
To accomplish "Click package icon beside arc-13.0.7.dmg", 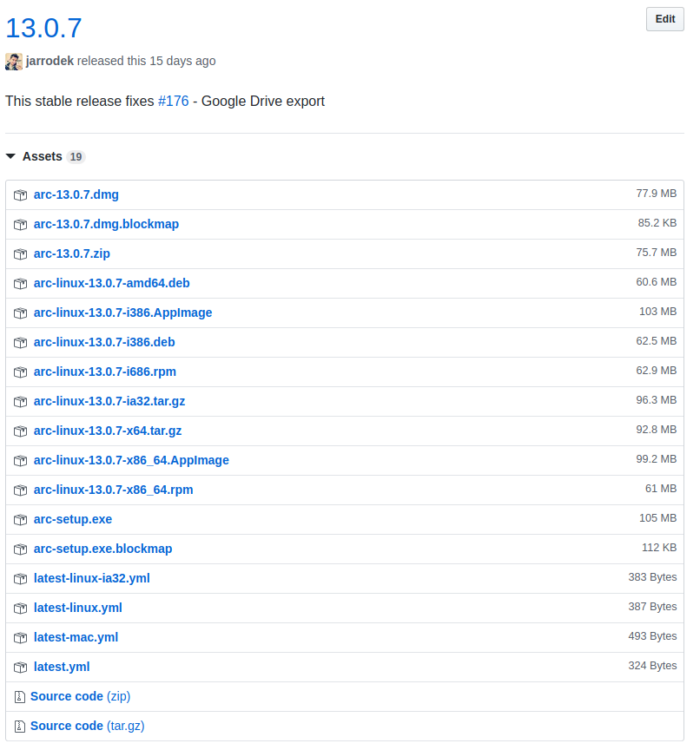I will pyautogui.click(x=20, y=195).
